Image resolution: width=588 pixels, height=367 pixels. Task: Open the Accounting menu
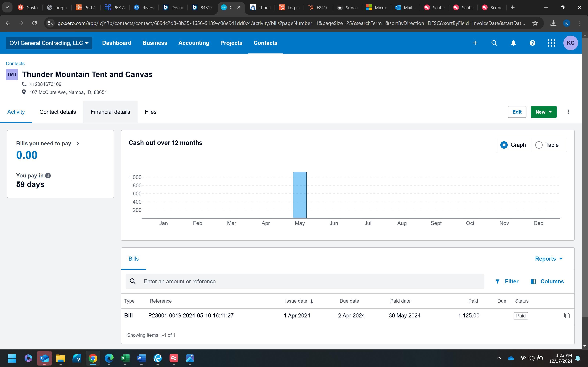click(194, 43)
